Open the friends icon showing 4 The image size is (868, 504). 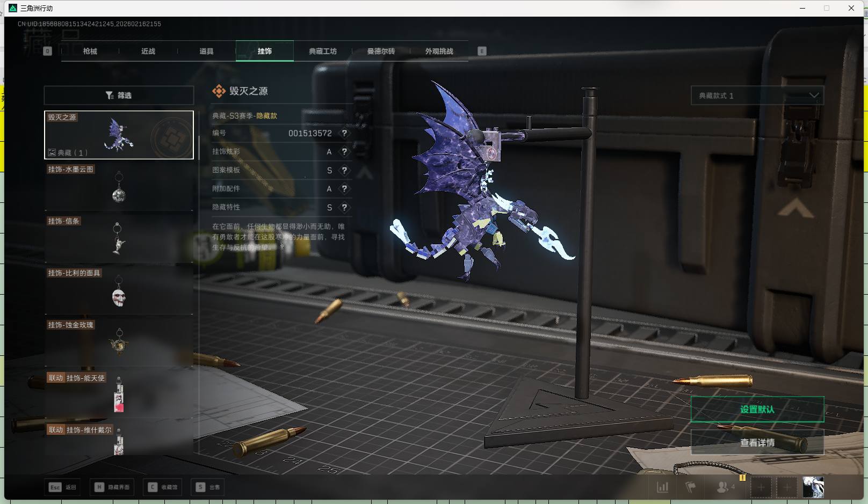[725, 487]
